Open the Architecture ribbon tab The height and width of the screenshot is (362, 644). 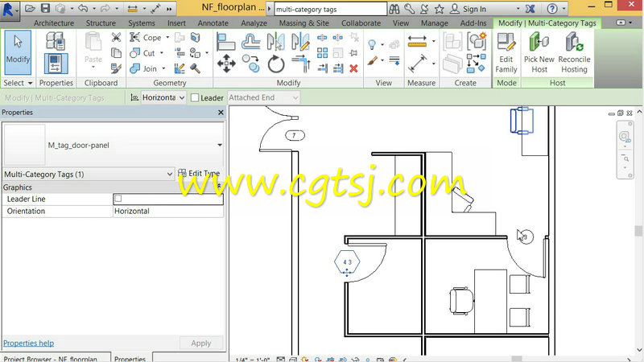click(54, 23)
